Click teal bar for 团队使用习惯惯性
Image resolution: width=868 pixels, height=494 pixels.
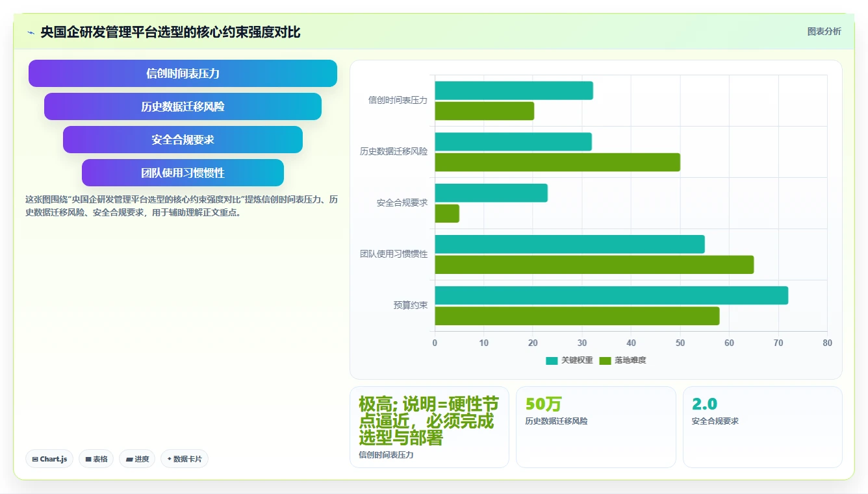[x=570, y=244]
